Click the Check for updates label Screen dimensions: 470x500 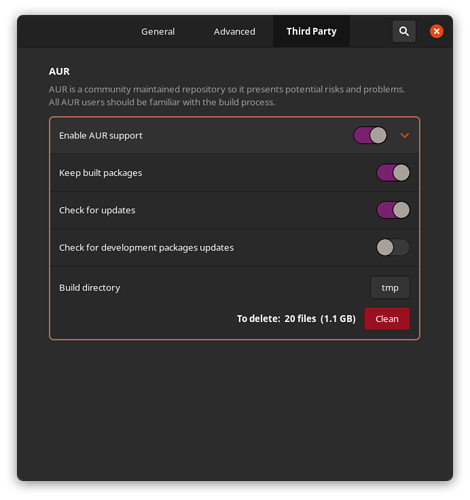[97, 210]
